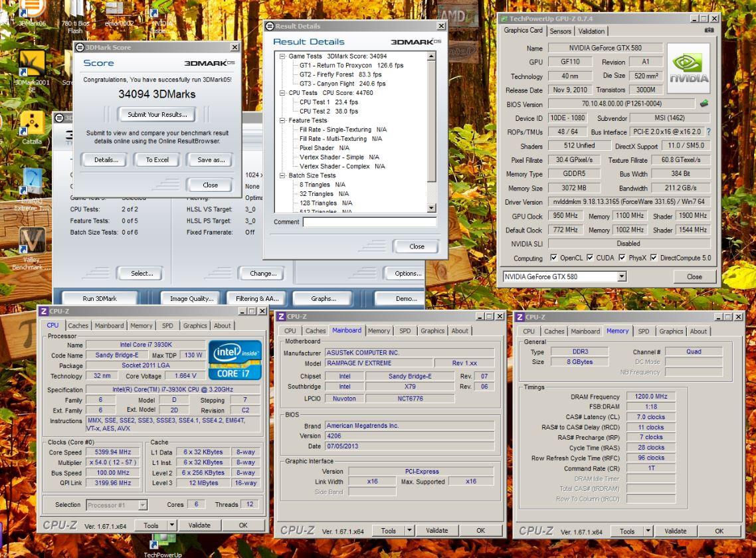
Task: Click the GPU-Z Close button
Action: pos(694,276)
